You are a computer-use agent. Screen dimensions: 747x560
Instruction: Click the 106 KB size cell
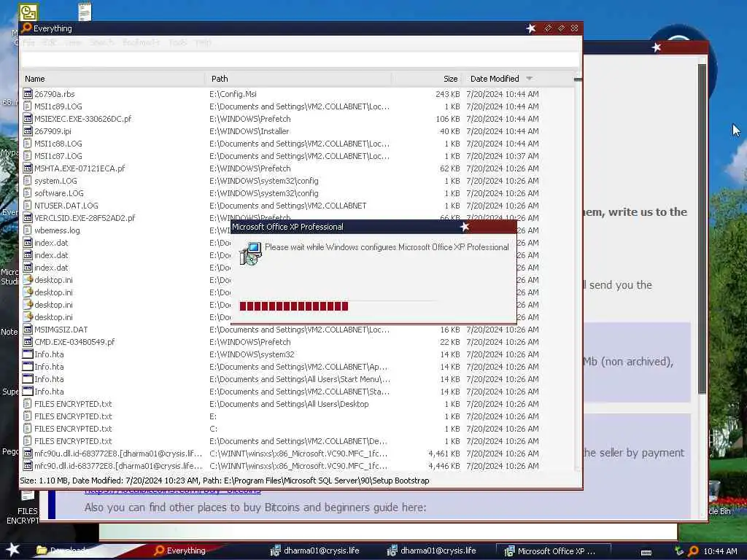coord(447,119)
